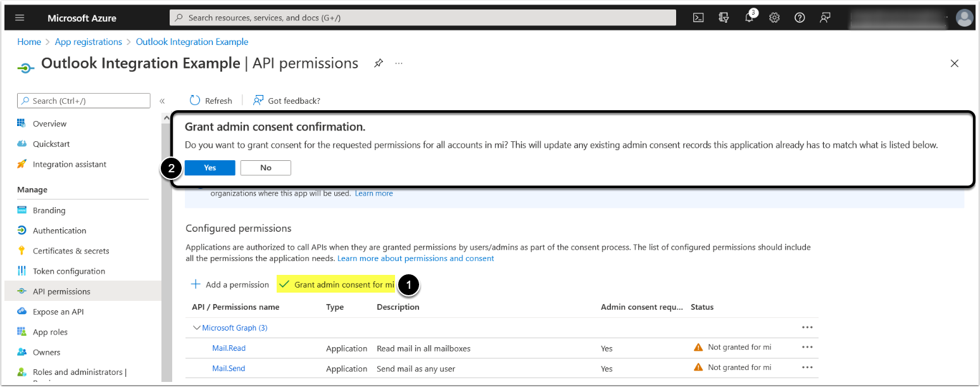Image resolution: width=980 pixels, height=387 pixels.
Task: Collapse the left navigation pane chevron
Action: 162,101
